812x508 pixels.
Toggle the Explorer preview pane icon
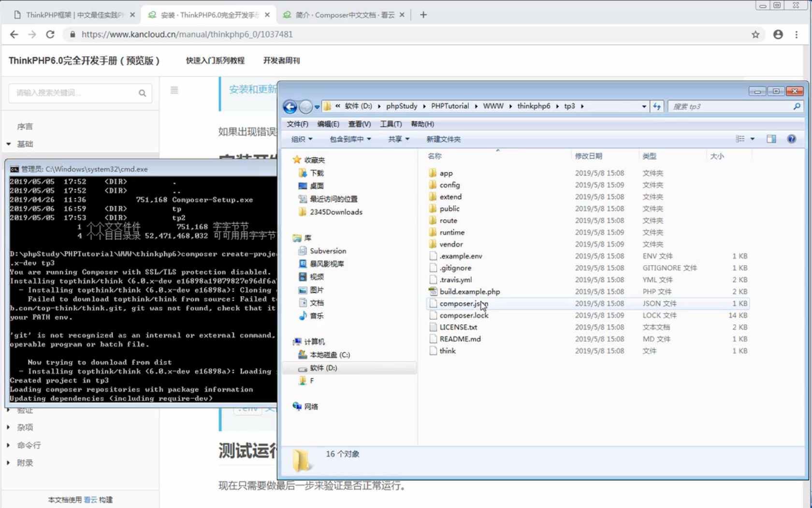pyautogui.click(x=771, y=139)
